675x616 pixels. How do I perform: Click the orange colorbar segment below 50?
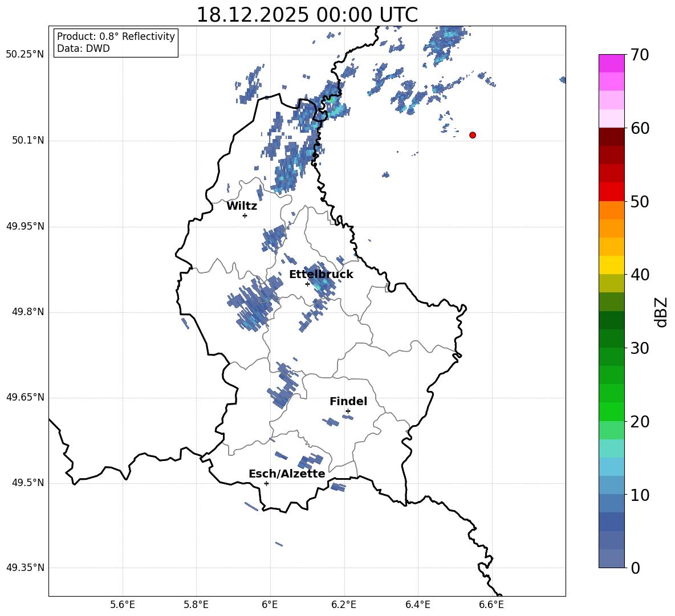pyautogui.click(x=612, y=210)
